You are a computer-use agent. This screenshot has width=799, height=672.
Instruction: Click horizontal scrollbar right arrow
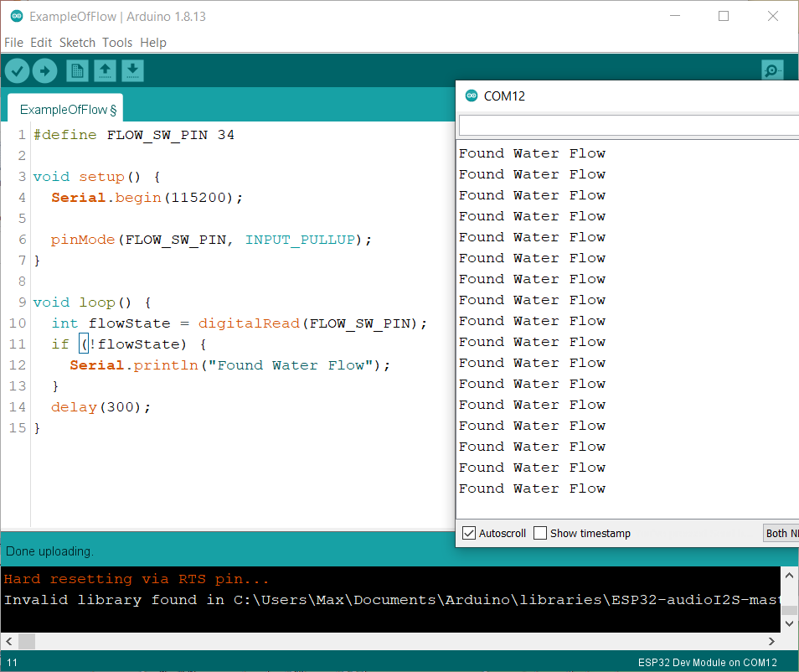[x=771, y=641]
